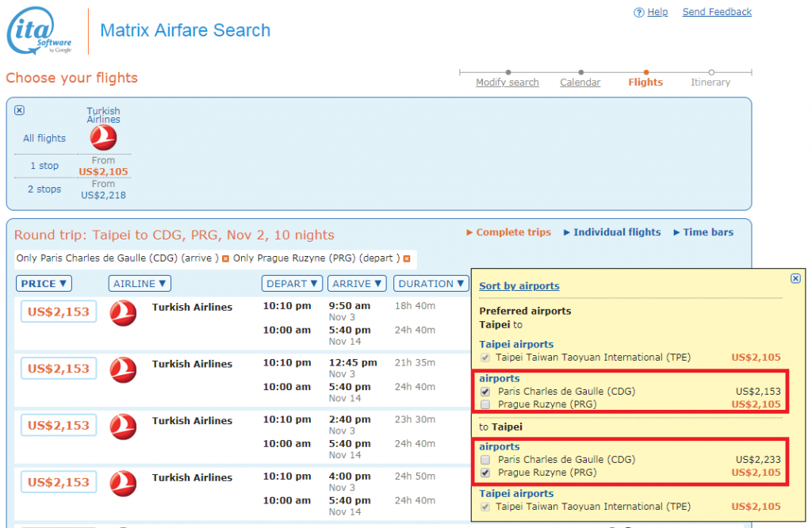Click US$2,233 price for return CDG

point(757,460)
